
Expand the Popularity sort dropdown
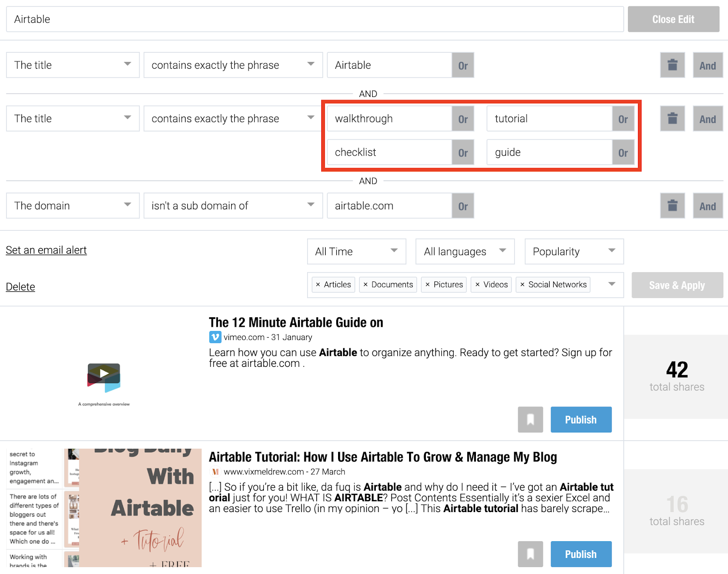pyautogui.click(x=574, y=251)
